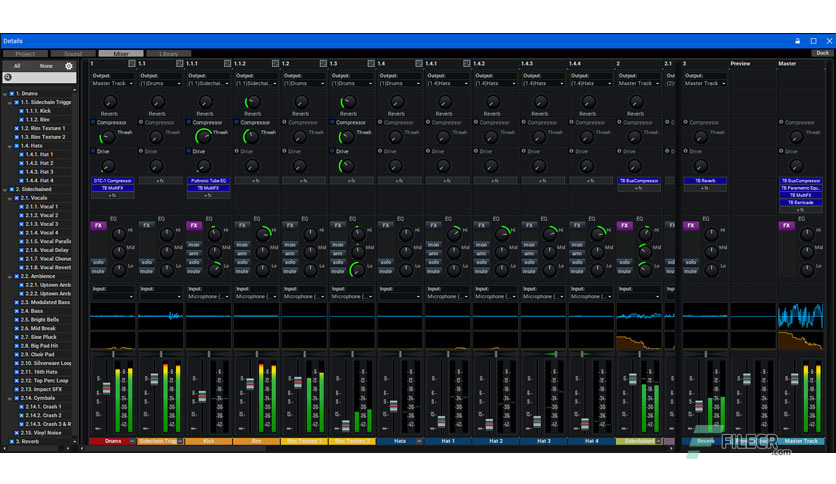Enable monitoring on Hat 1 strip
This screenshot has width=836, height=484.
(433, 245)
